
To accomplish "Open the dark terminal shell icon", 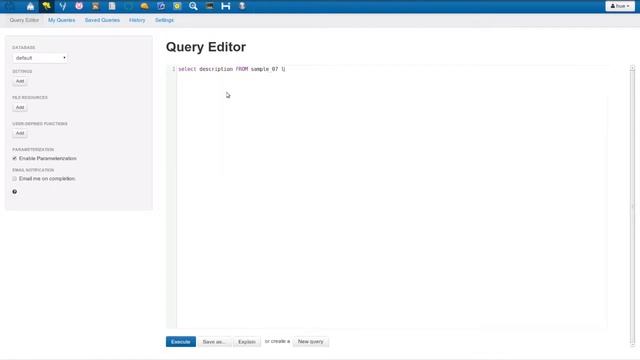I will [x=209, y=6].
